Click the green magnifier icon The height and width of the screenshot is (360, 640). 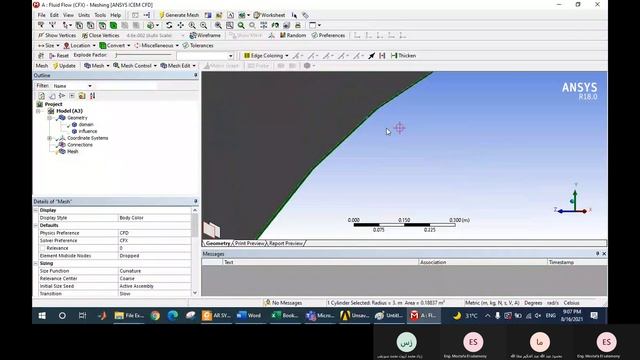[x=241, y=25]
